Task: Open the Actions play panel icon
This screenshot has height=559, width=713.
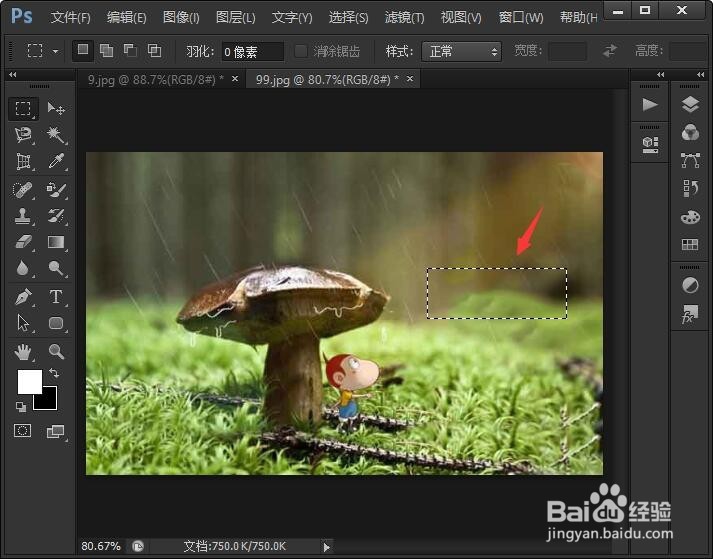Action: coord(650,105)
